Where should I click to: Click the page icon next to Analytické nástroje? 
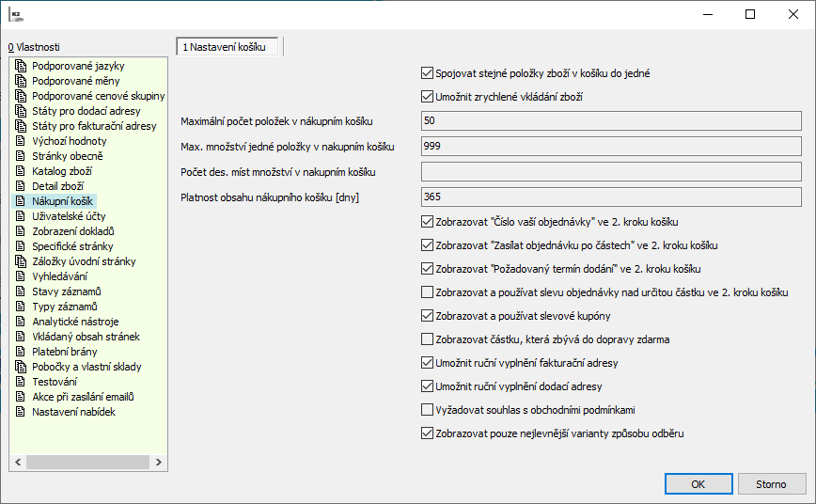[21, 322]
